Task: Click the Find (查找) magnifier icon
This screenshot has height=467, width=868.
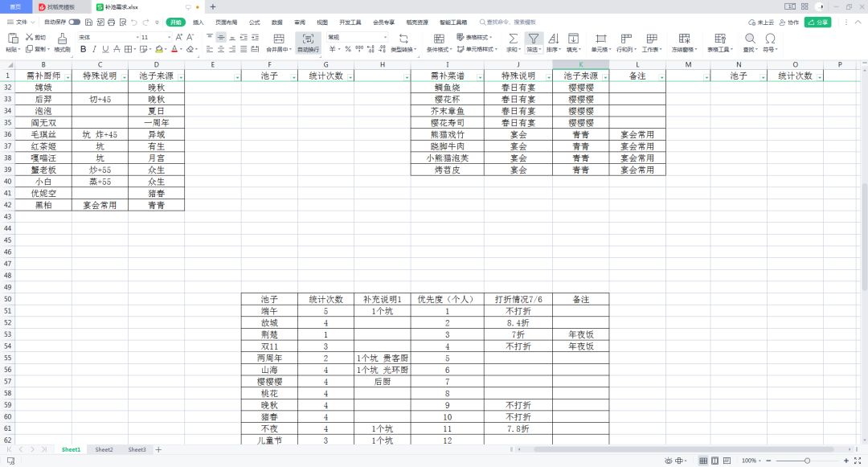Action: pyautogui.click(x=750, y=39)
